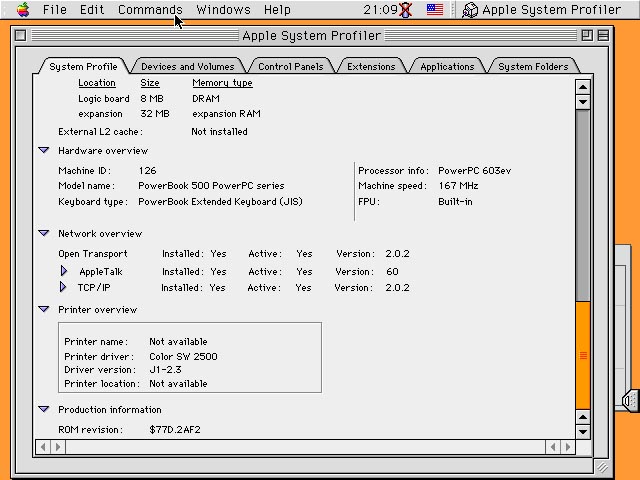Click the bottom scroll down arrow
640x480 pixels.
[x=583, y=431]
